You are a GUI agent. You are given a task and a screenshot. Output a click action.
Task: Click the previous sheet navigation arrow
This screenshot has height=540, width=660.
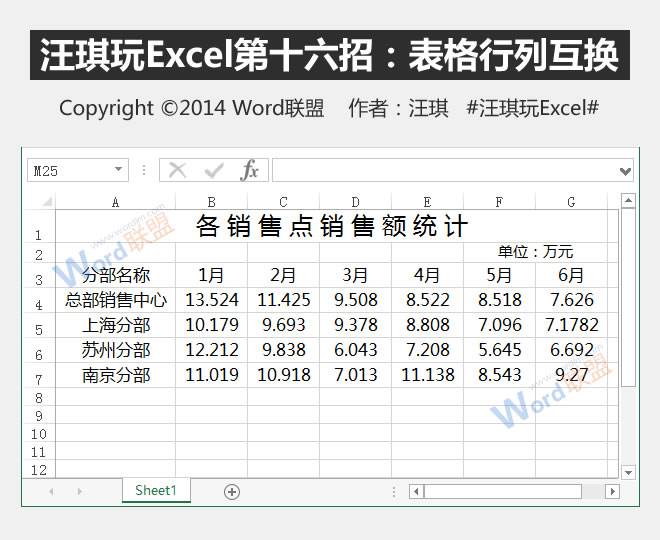pyautogui.click(x=51, y=491)
